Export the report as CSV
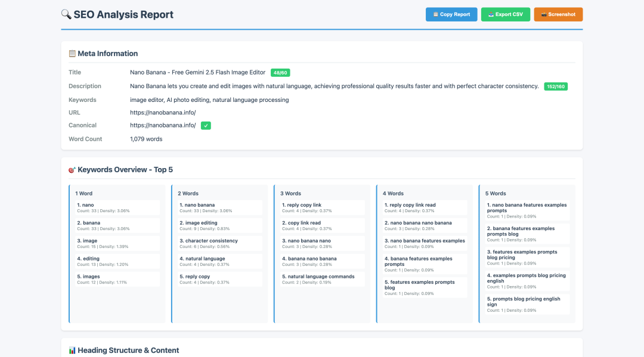The image size is (644, 357). pyautogui.click(x=506, y=14)
